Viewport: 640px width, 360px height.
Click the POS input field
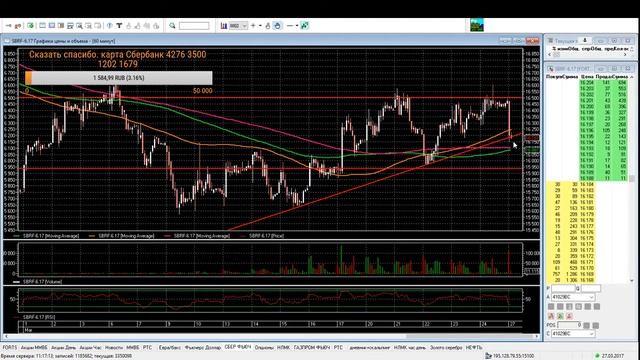click(x=569, y=325)
